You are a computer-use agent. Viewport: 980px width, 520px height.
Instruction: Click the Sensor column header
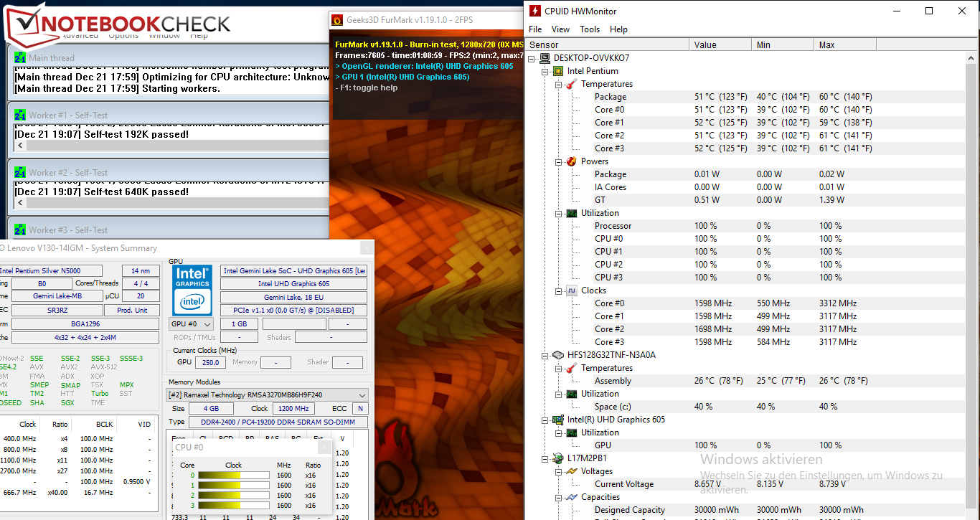pyautogui.click(x=608, y=44)
